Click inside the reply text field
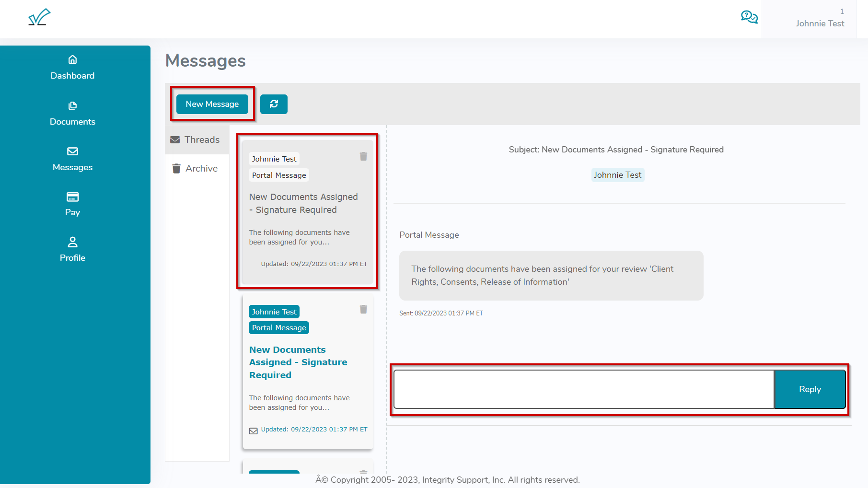 (x=583, y=389)
